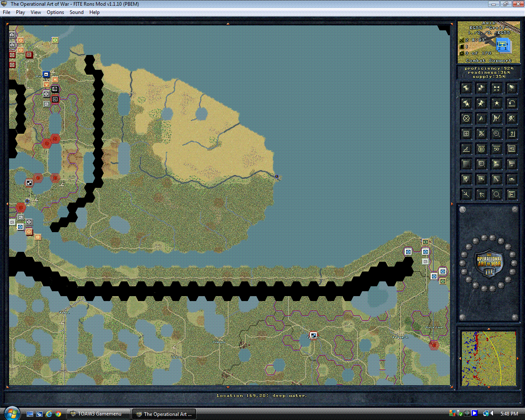Open the View menu

click(36, 12)
